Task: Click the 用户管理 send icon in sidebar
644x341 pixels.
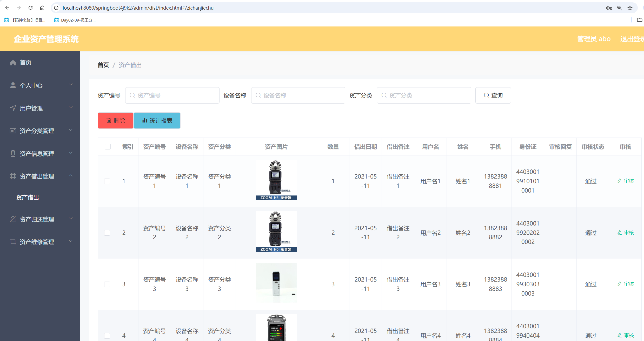Action: point(13,108)
